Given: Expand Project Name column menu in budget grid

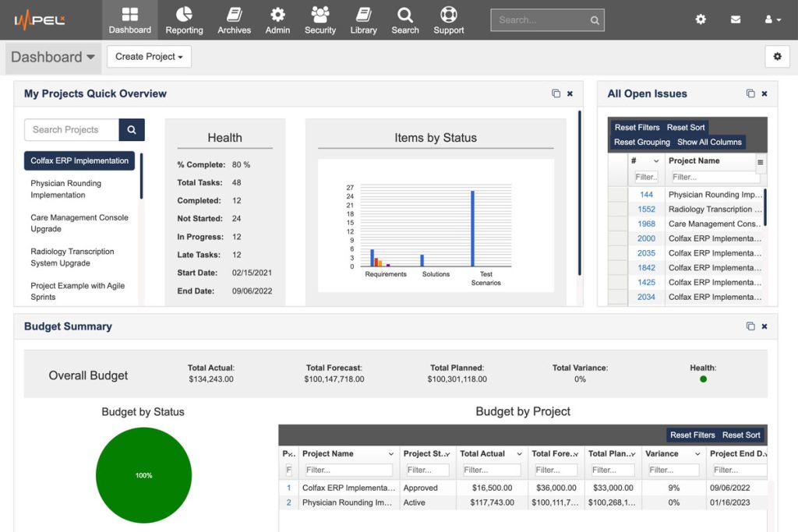Looking at the screenshot, I should (390, 454).
